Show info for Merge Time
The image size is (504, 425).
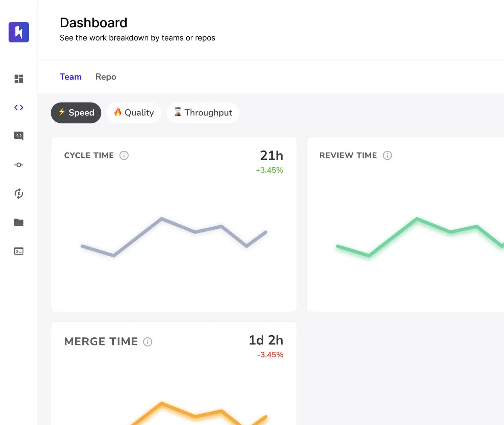[148, 342]
